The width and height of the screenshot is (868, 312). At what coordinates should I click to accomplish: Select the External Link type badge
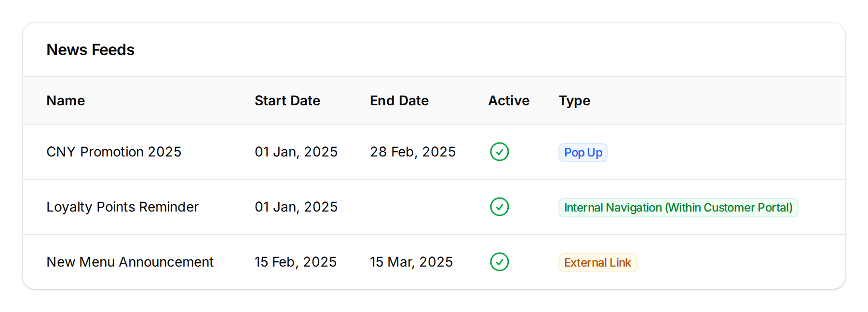click(597, 262)
